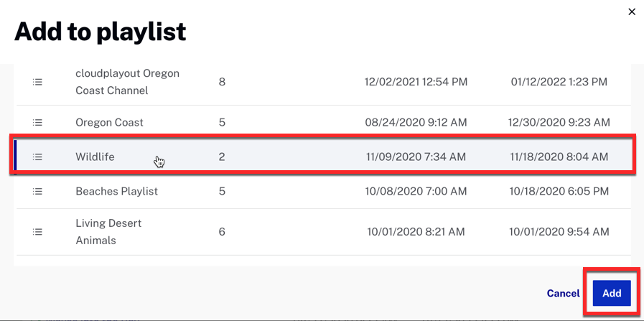Click Wildlife created date 11/09/2020 7:34 AM
Image resolution: width=644 pixels, height=321 pixels.
tap(416, 157)
